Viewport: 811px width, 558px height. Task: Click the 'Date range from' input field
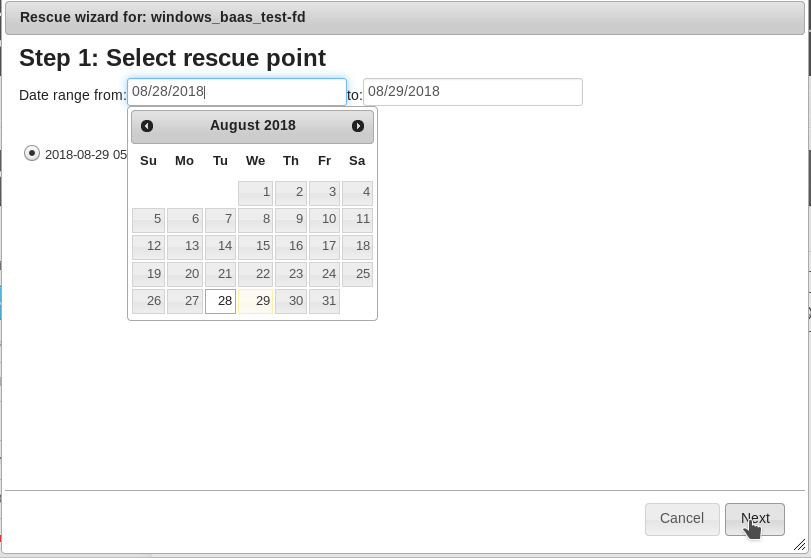click(237, 92)
